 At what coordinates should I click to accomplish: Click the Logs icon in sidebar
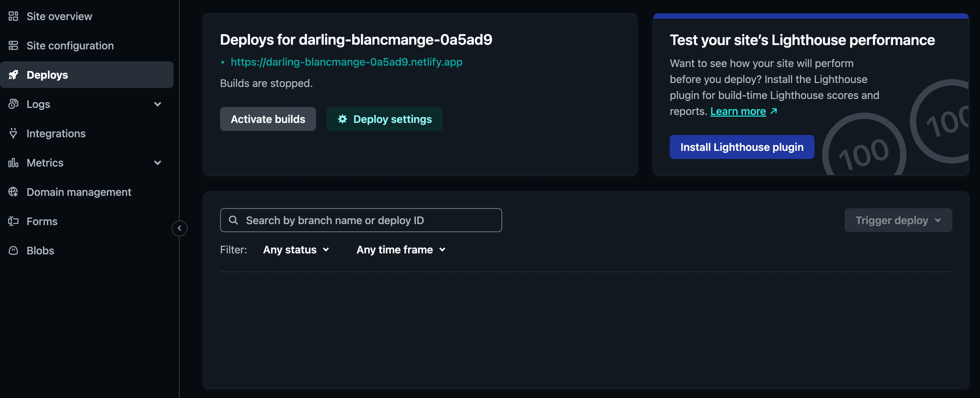click(x=13, y=104)
